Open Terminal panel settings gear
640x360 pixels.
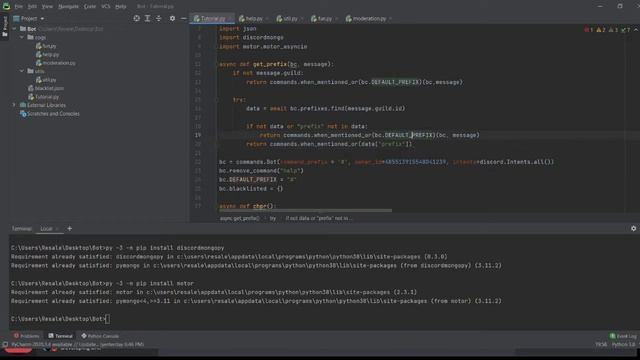(x=633, y=229)
